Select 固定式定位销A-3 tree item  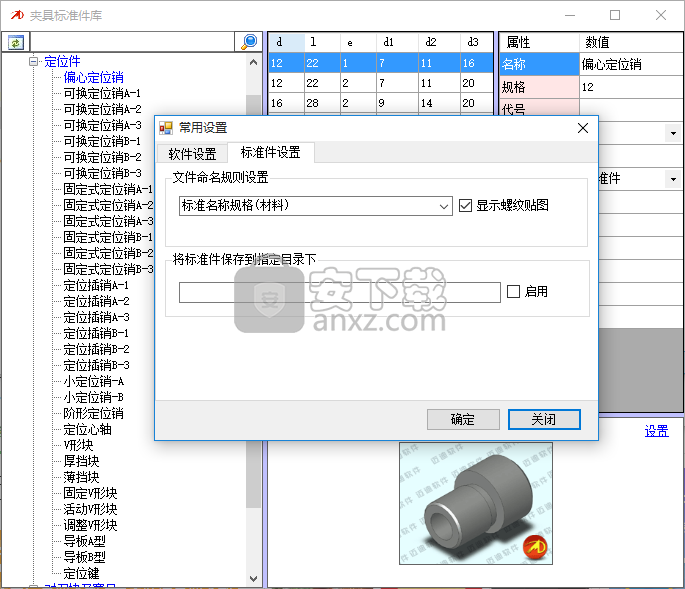108,221
